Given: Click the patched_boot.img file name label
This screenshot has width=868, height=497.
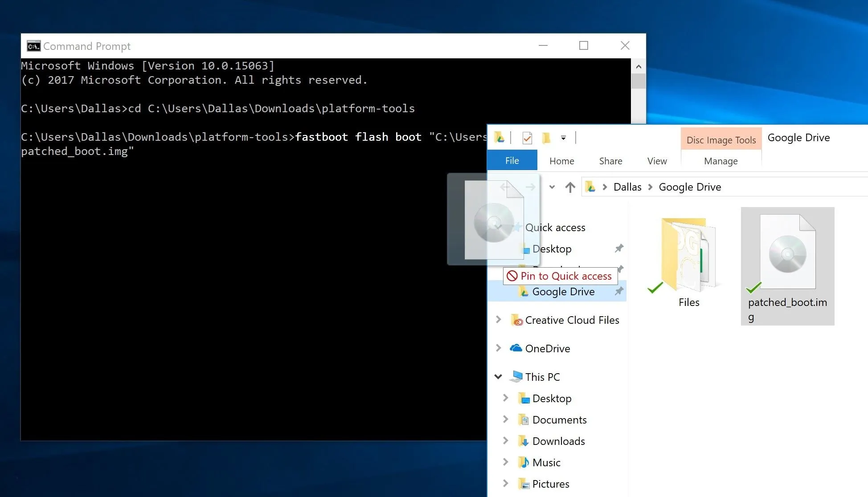Looking at the screenshot, I should (x=787, y=310).
